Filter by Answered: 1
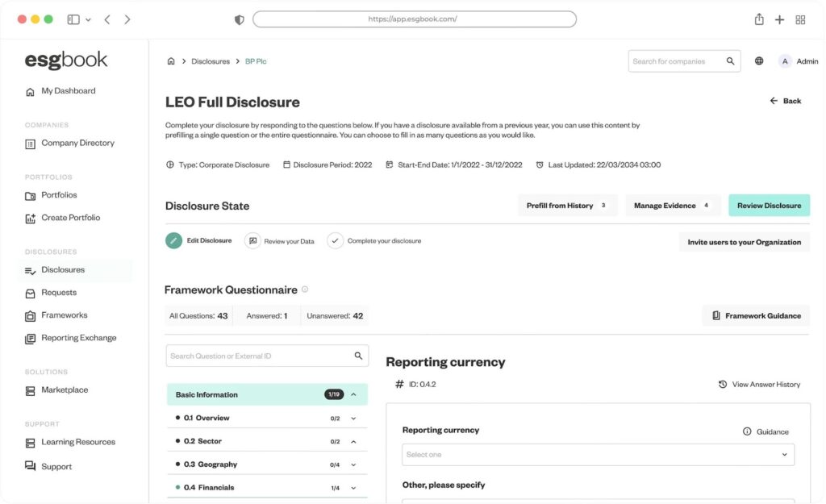Image resolution: width=826 pixels, height=504 pixels. 266,316
